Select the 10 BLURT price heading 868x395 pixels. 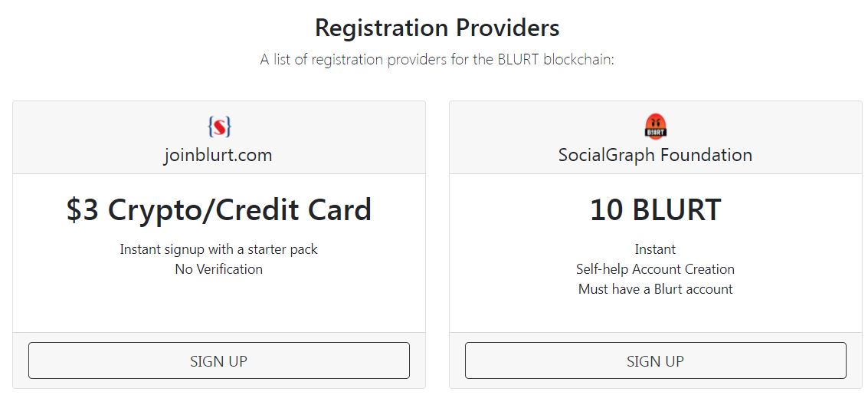(655, 210)
